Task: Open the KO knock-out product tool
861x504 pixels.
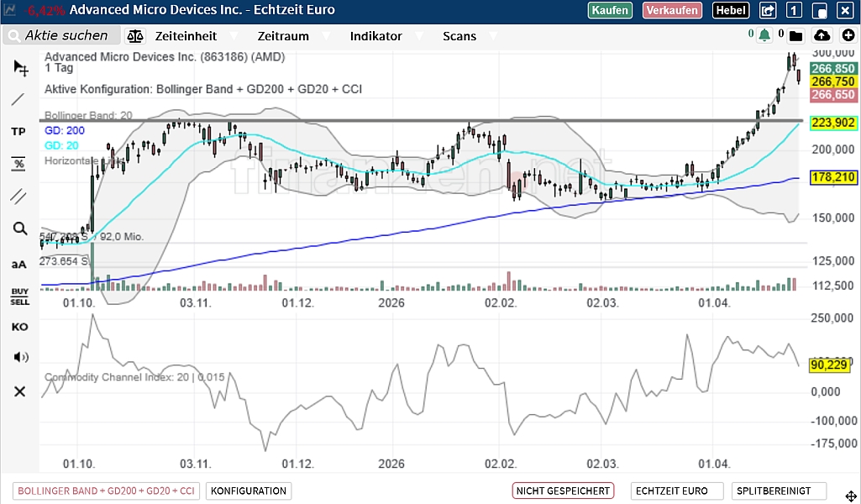Action: coord(20,328)
